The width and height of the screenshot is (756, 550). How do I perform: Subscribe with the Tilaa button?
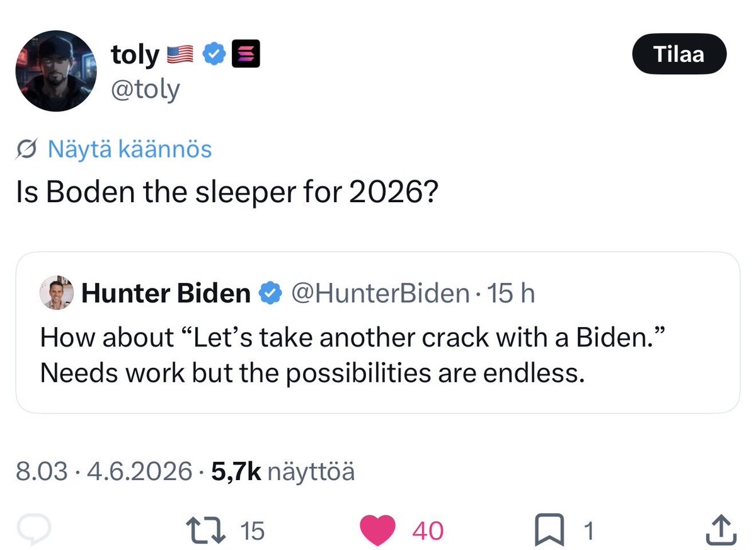point(679,54)
